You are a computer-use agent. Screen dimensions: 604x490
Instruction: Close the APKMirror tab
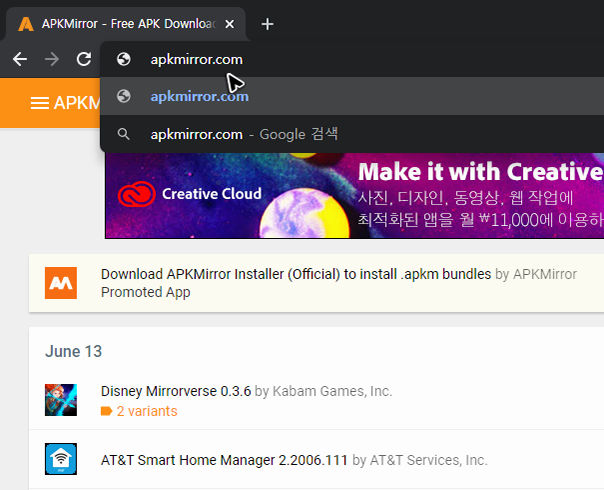230,24
